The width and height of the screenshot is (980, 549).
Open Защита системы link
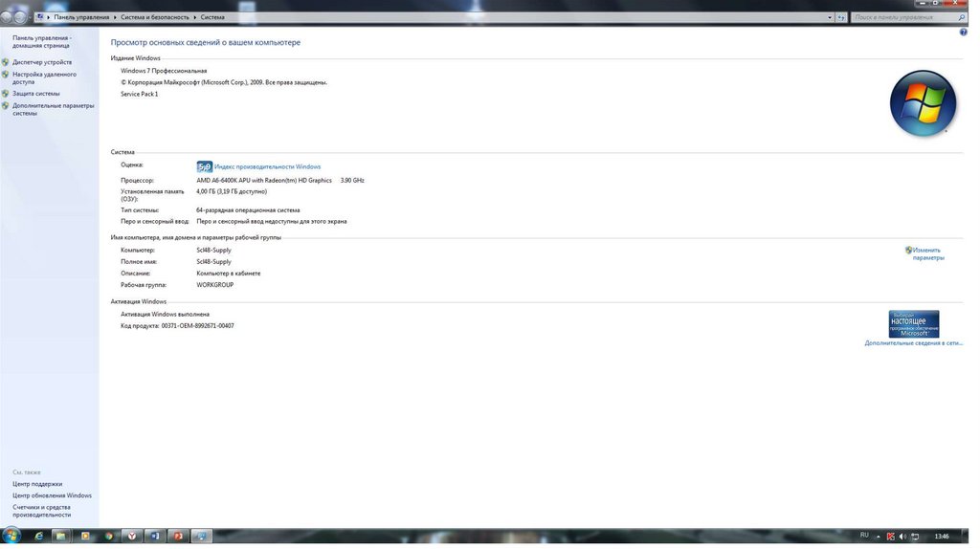36,94
